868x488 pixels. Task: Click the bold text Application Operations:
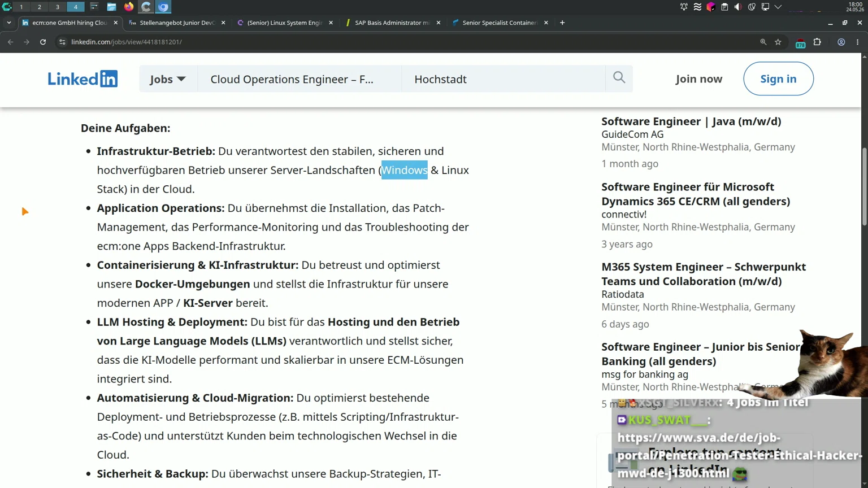(x=160, y=208)
